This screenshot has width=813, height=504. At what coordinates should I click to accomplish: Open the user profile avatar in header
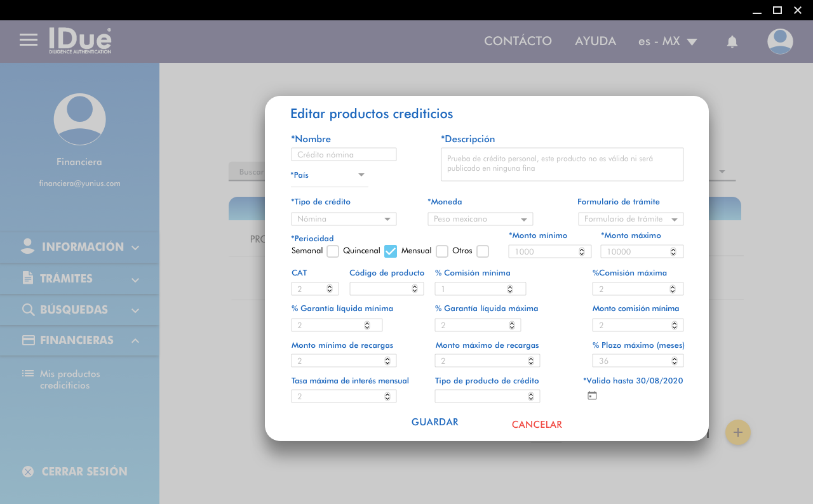[x=780, y=41]
